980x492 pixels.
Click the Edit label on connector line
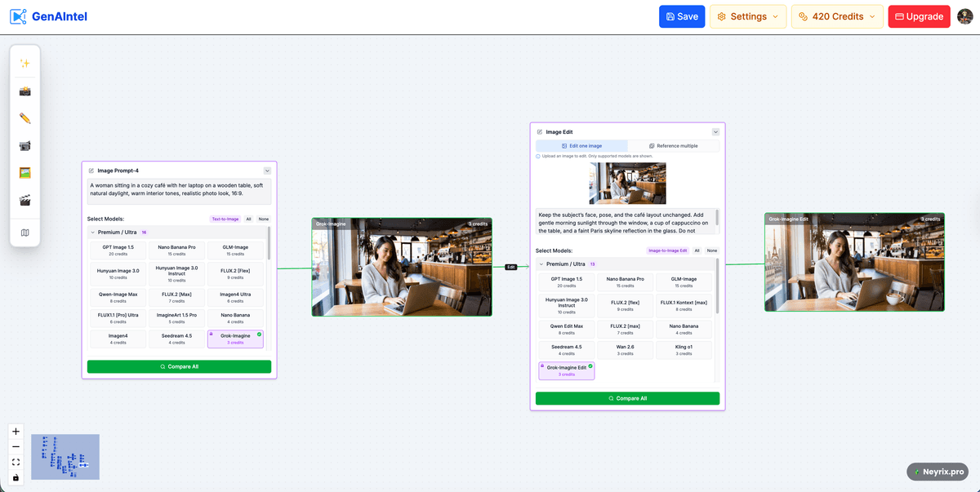(x=511, y=267)
